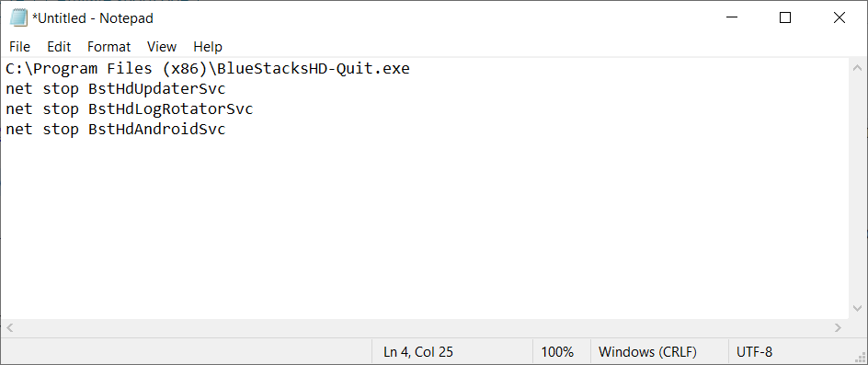Click the vertical scrollbar track

858,188
